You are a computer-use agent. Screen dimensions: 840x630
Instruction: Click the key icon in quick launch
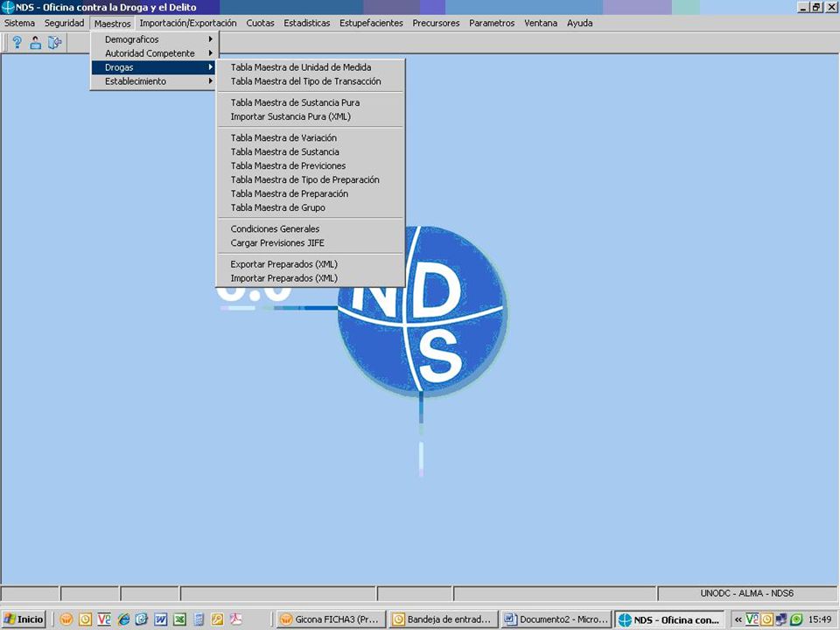click(x=217, y=619)
